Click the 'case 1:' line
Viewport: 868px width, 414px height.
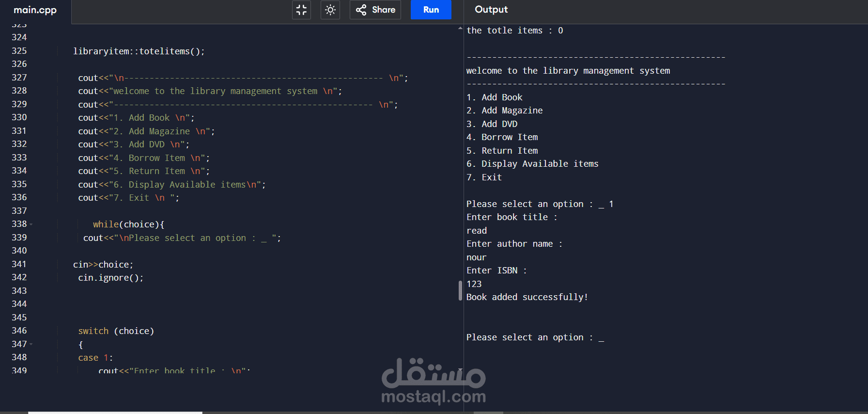pos(95,358)
